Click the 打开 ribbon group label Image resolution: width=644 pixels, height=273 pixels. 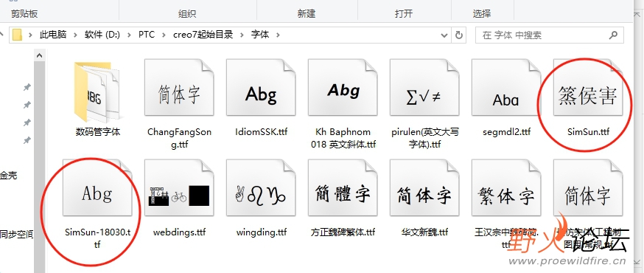pos(404,13)
